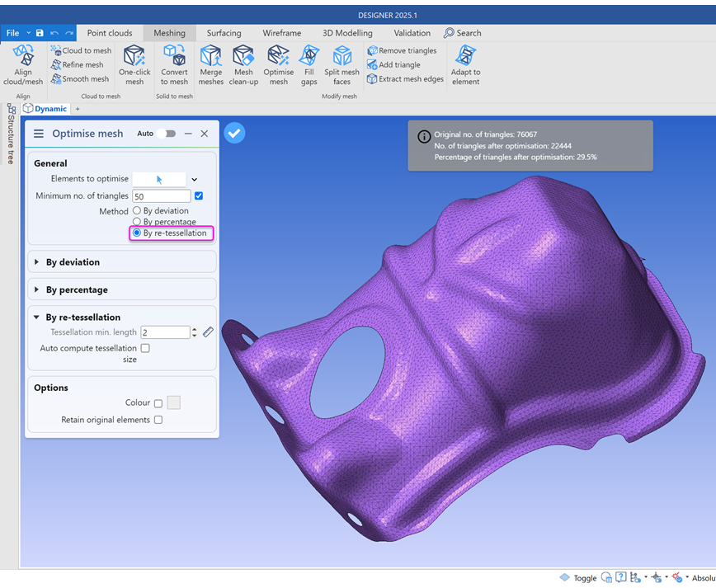This screenshot has width=716, height=588.
Task: Click Elements to optimise selection field
Action: pyautogui.click(x=159, y=180)
